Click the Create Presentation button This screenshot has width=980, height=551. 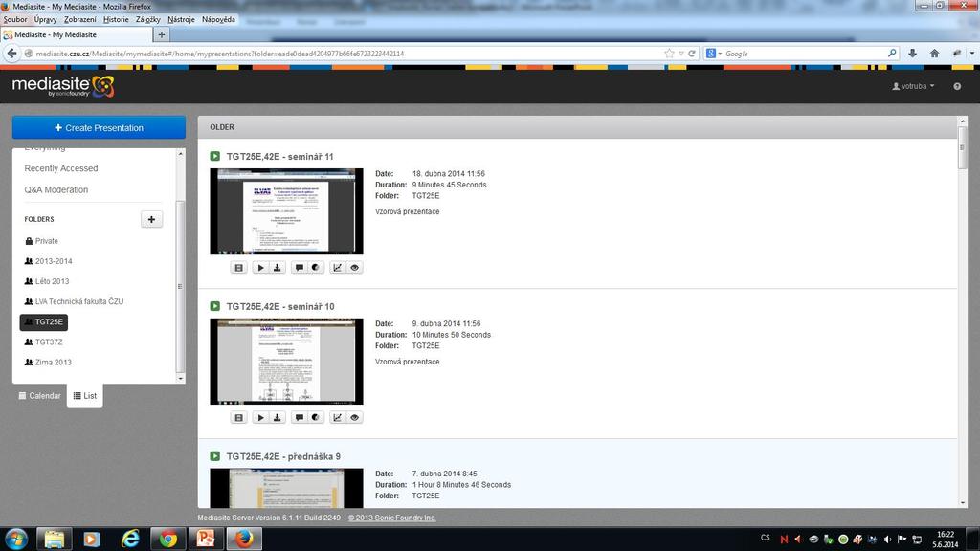[99, 127]
